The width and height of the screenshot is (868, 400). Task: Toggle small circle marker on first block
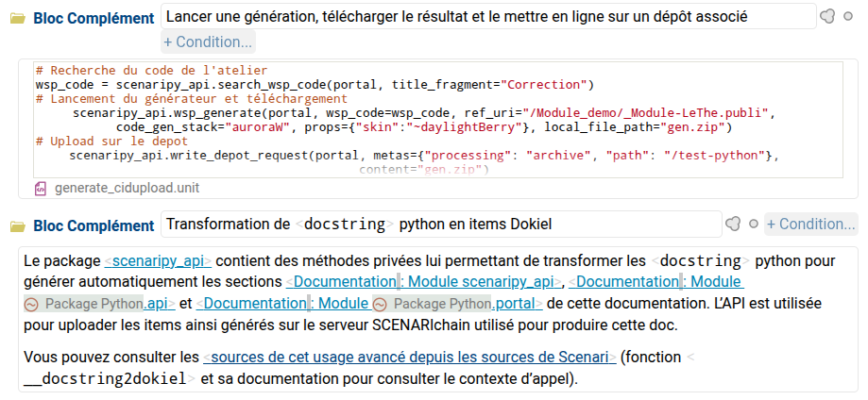848,17
